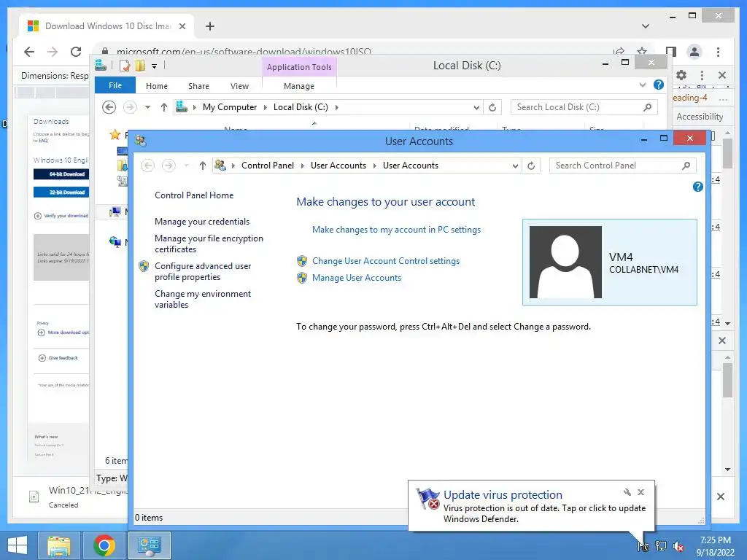Click the Properties icon in explorer quick access toolbar
Screen dimensions: 747x560
click(125, 66)
